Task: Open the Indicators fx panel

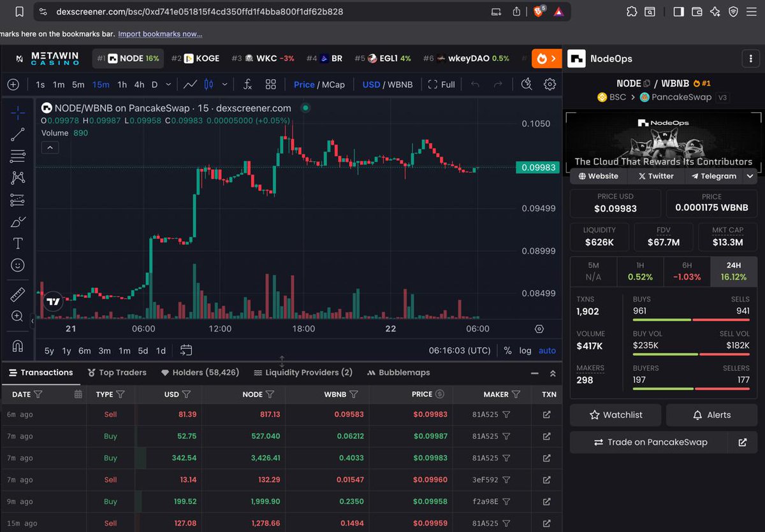Action: [x=247, y=83]
